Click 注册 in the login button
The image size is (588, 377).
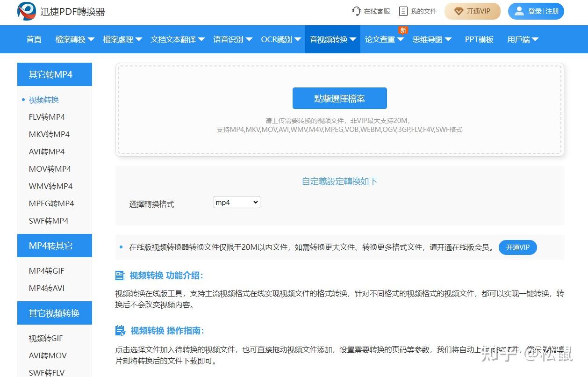pos(552,11)
